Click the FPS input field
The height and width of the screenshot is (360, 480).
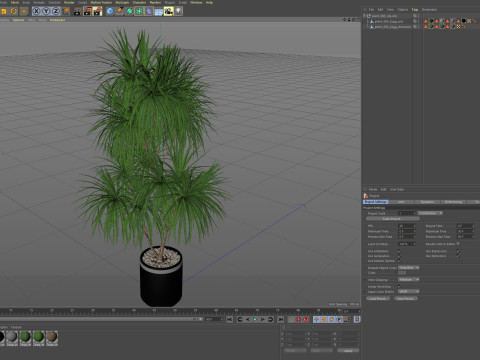click(x=407, y=226)
